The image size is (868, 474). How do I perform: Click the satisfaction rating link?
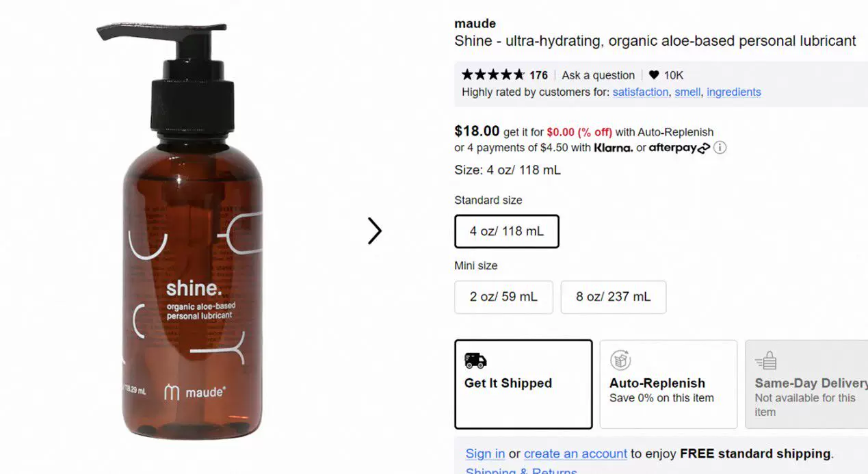click(x=640, y=92)
